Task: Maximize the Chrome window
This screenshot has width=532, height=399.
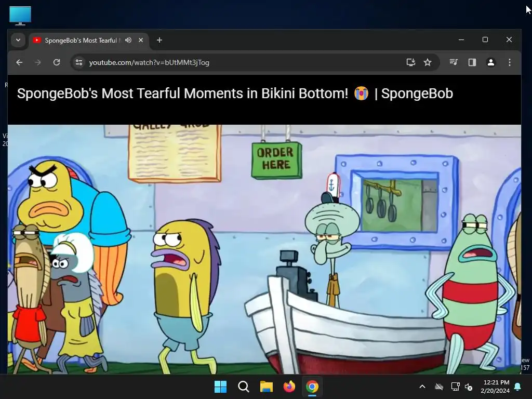Action: click(485, 39)
